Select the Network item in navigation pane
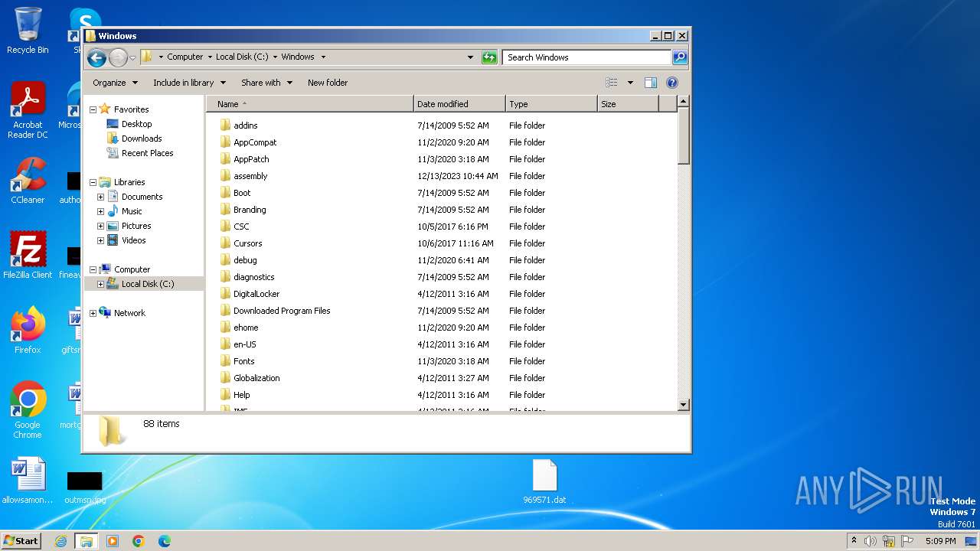The image size is (980, 551). point(129,313)
